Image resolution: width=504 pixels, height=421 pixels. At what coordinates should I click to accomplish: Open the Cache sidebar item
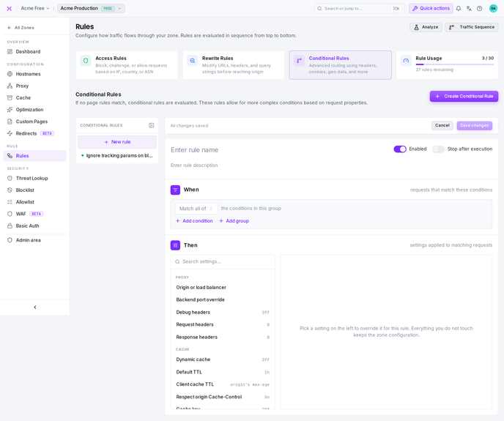coord(34,97)
